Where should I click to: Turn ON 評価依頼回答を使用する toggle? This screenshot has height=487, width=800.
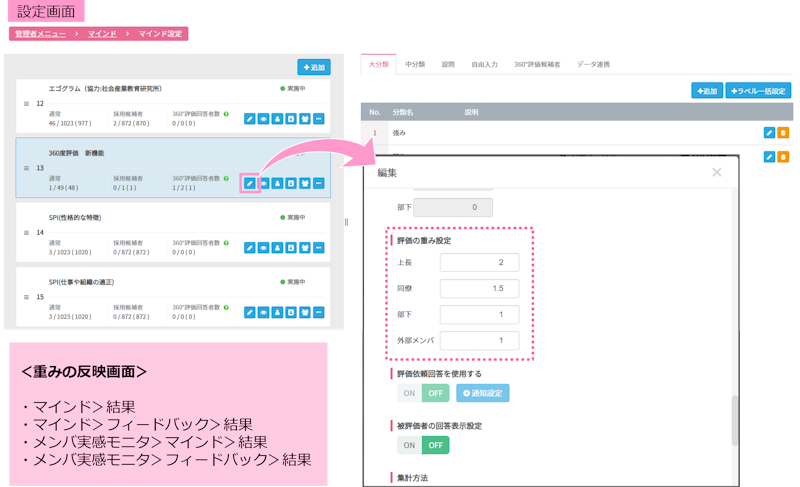tap(409, 393)
